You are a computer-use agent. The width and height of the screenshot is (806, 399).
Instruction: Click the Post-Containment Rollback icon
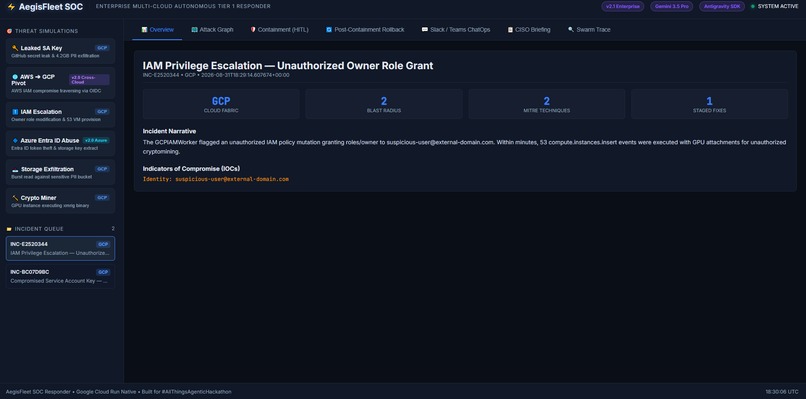pyautogui.click(x=329, y=30)
